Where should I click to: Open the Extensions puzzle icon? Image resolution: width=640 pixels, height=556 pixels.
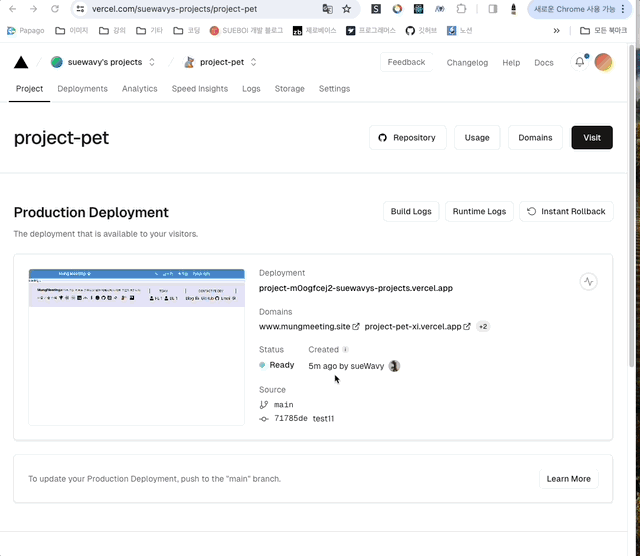pos(461,9)
